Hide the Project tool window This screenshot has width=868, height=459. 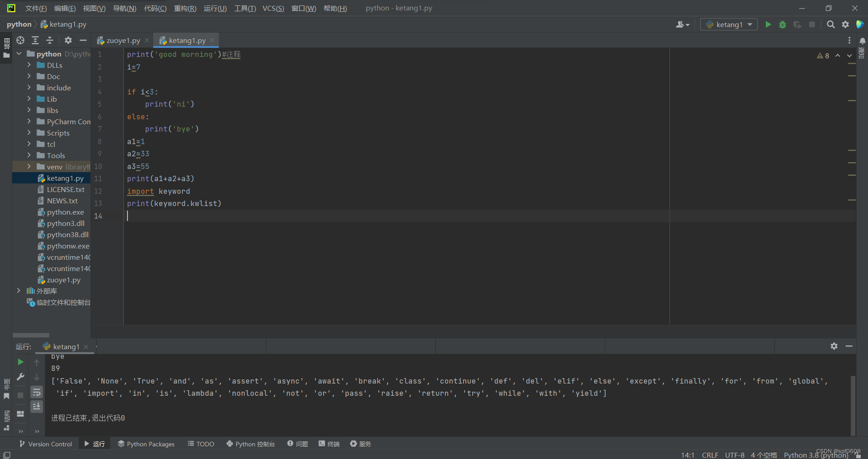83,40
